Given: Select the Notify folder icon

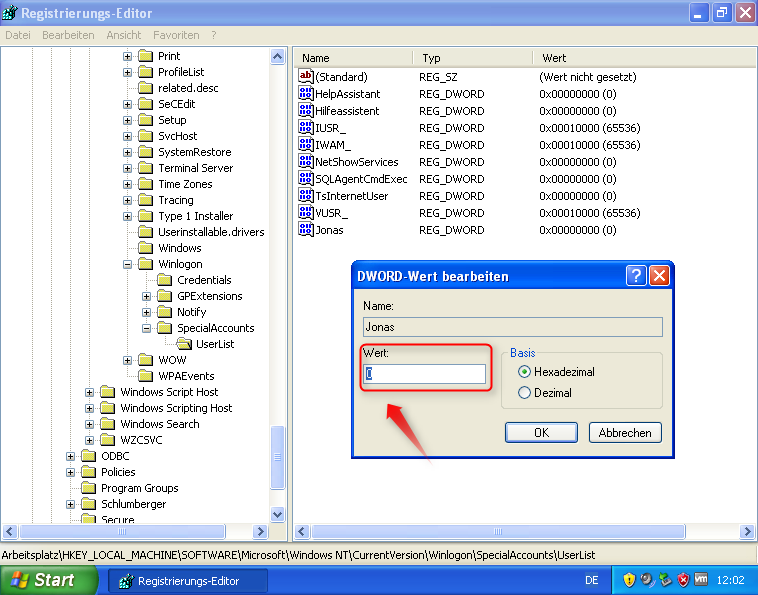Looking at the screenshot, I should (165, 312).
